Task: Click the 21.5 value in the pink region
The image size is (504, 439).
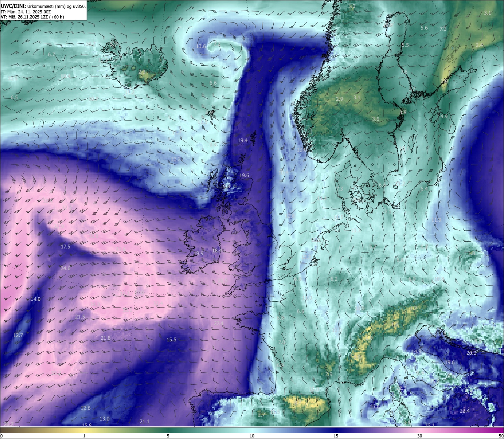Action: point(80,317)
